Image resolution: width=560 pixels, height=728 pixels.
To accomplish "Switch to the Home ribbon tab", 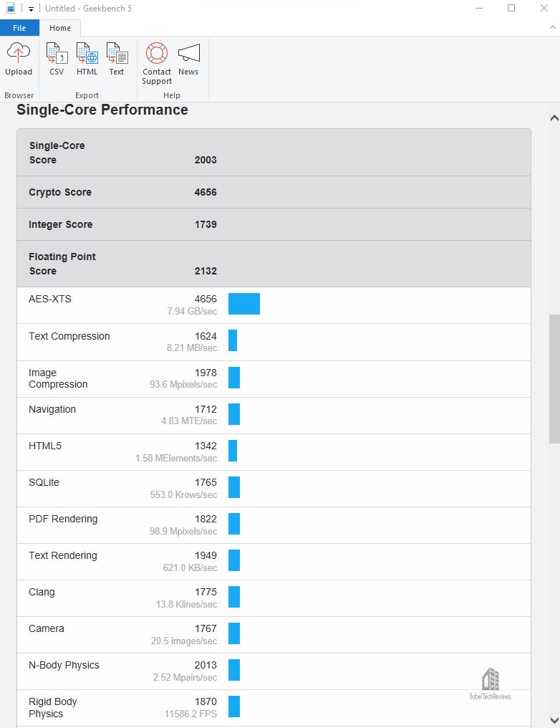I will [60, 28].
